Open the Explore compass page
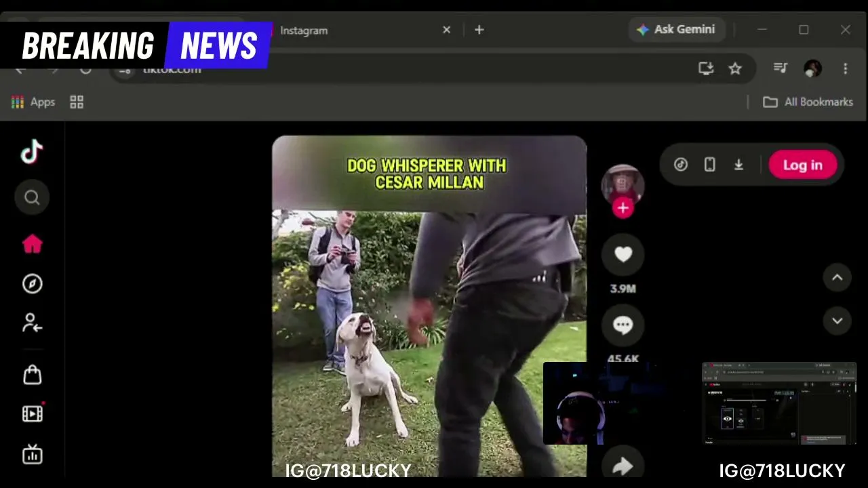 tap(32, 283)
